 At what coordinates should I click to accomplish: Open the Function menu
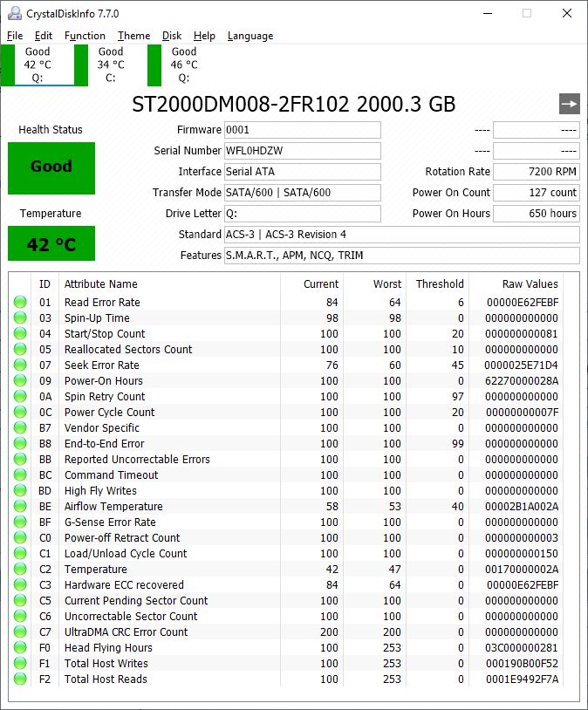[85, 36]
